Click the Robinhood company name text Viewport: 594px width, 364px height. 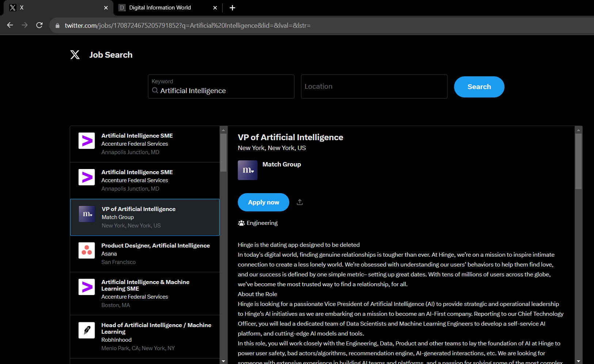(x=117, y=340)
